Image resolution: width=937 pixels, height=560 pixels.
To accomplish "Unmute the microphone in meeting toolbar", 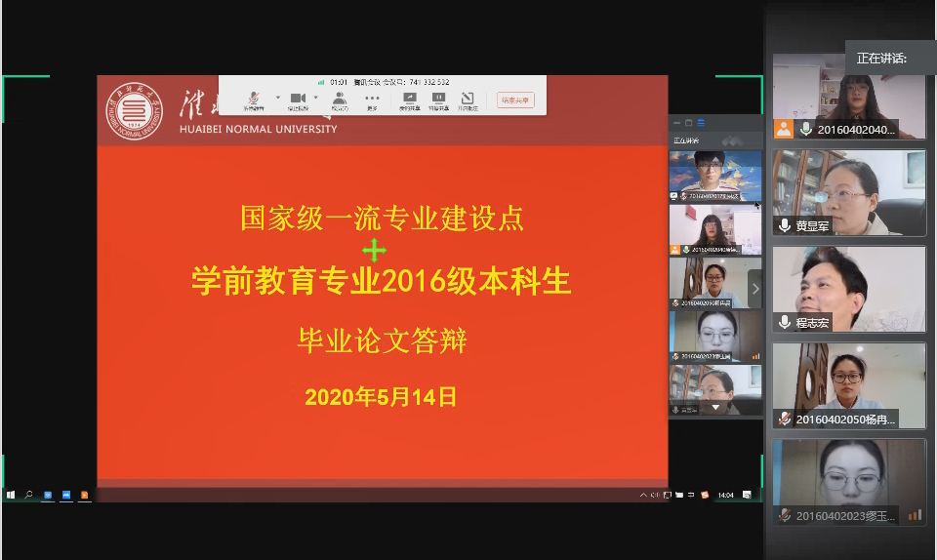I will [253, 99].
